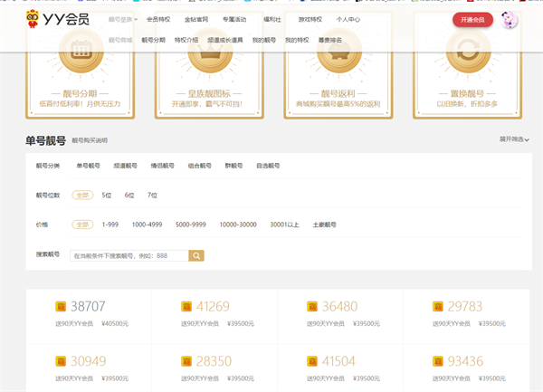Click the 皇族靓图标 crown coin icon
The image size is (543, 392).
pyautogui.click(x=210, y=50)
